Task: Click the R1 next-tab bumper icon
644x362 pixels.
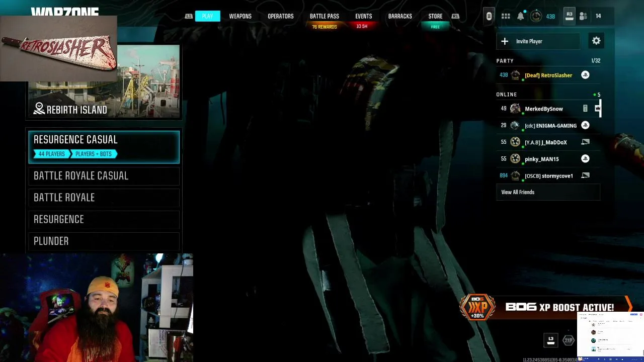Action: coord(455,16)
